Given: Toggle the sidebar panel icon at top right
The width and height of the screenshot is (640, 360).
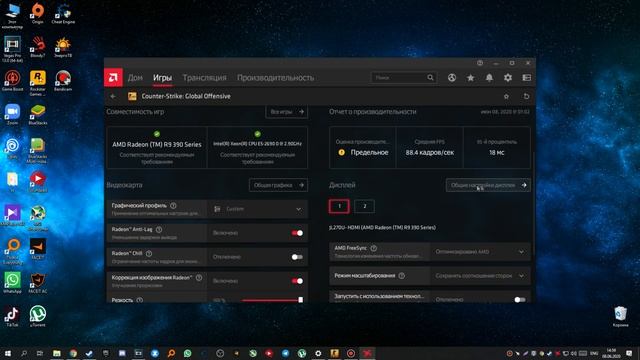Looking at the screenshot, I should click(x=527, y=78).
